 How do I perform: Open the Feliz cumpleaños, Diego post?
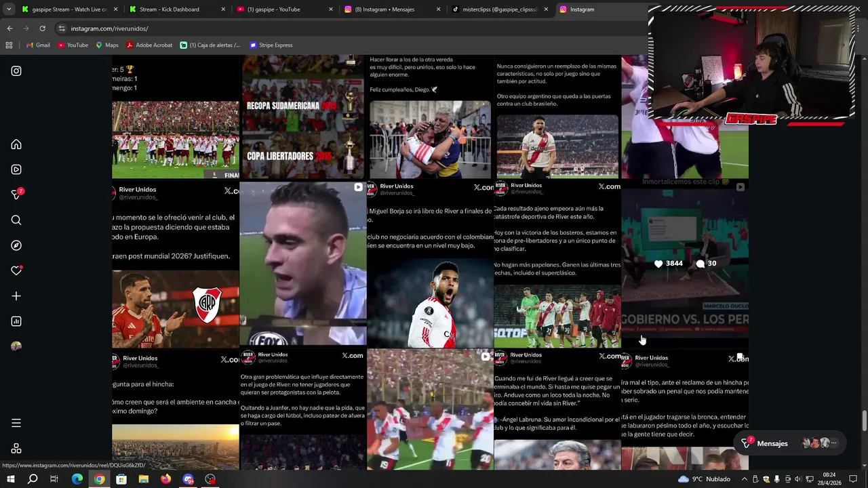tap(430, 117)
